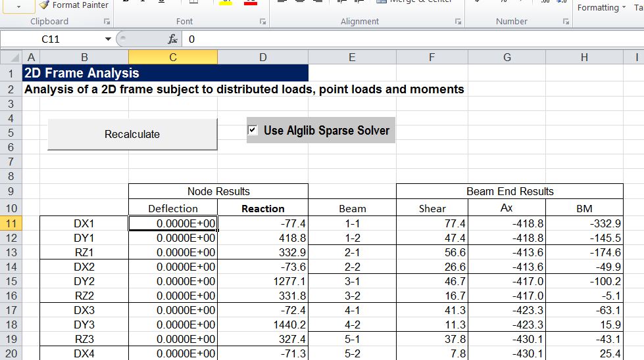Open the Conditional Formatting dropdown
This screenshot has height=360, width=644.
(x=601, y=8)
